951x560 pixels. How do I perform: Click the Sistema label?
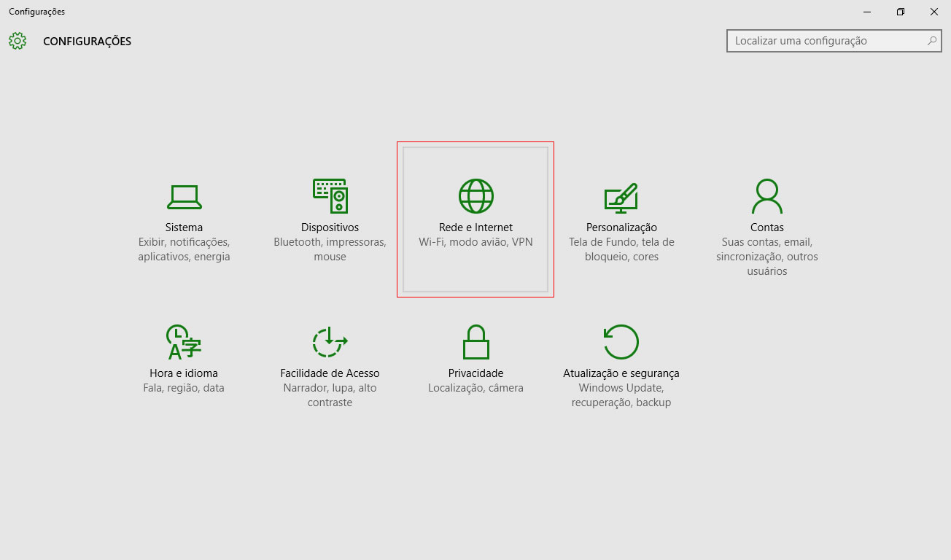coord(184,227)
